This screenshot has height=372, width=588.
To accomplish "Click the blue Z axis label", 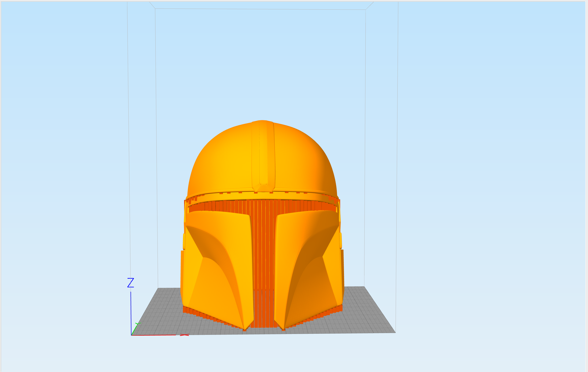I will (131, 283).
